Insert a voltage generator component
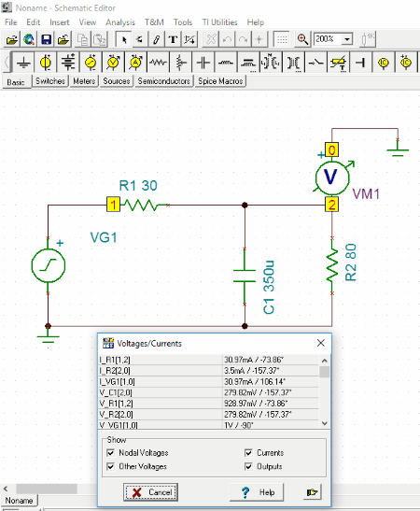This screenshot has height=511, width=420. tap(91, 62)
